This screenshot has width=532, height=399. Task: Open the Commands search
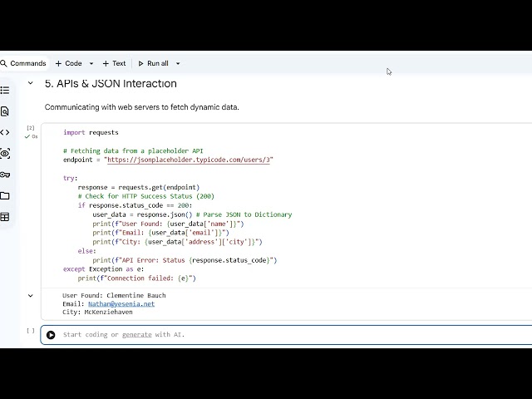(x=23, y=63)
